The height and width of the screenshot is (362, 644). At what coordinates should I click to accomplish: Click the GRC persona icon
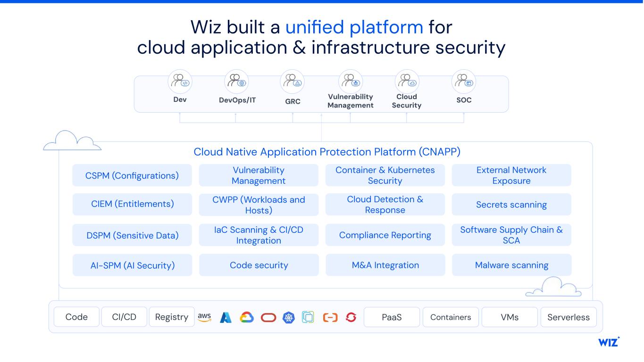[x=293, y=82]
